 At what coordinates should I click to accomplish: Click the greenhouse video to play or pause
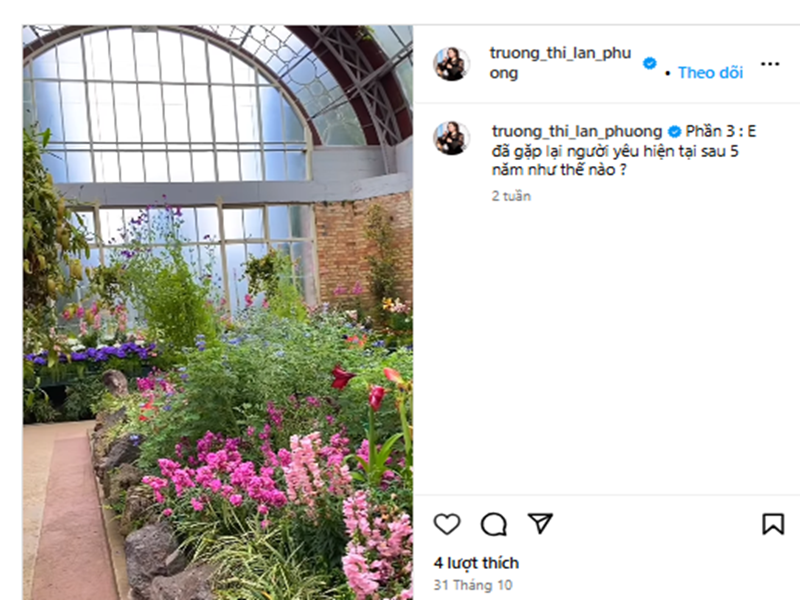(x=218, y=312)
